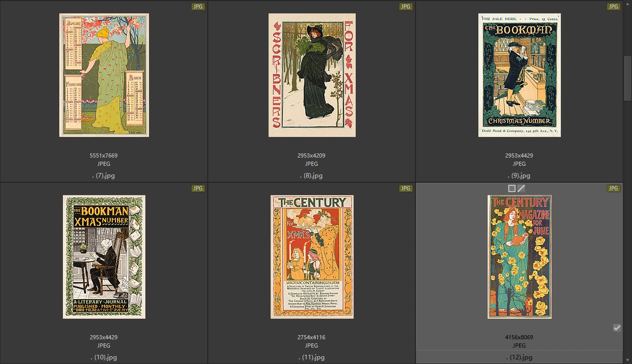This screenshot has width=632, height=364.
Task: Click the vertical scrollbar thumb
Action: 627,77
